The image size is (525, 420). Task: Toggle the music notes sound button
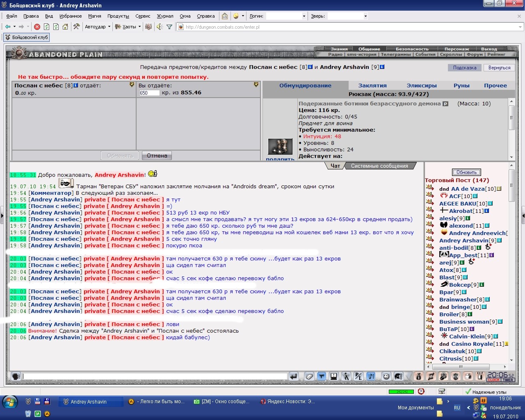tap(371, 376)
